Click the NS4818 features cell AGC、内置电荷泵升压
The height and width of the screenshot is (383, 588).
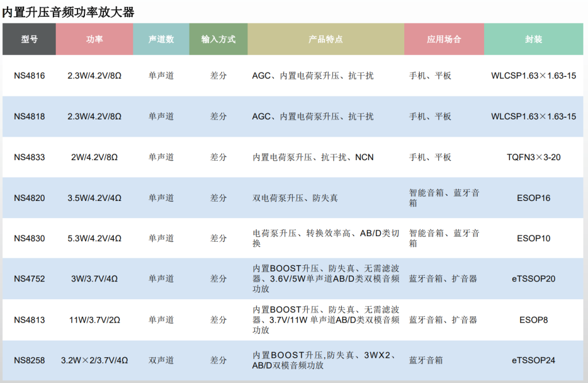click(x=313, y=117)
